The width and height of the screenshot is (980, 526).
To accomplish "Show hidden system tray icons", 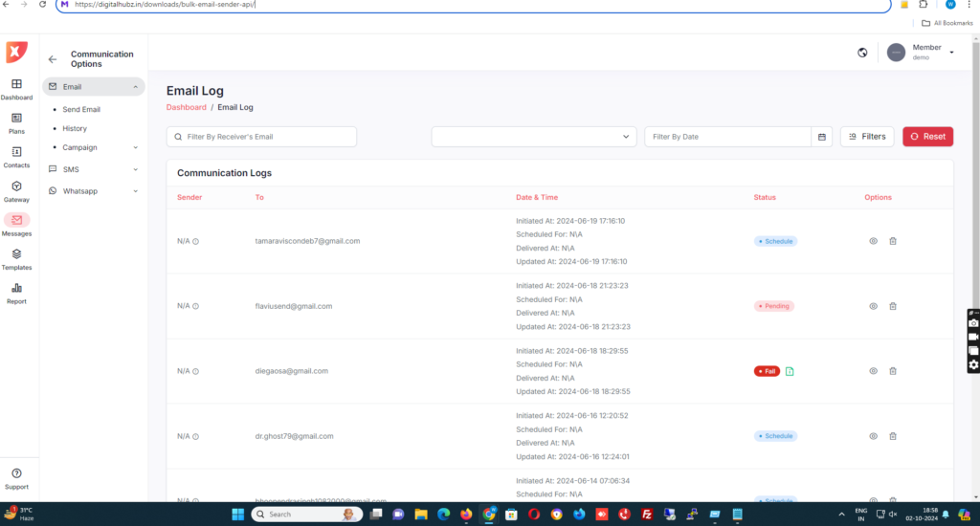I will click(x=841, y=515).
